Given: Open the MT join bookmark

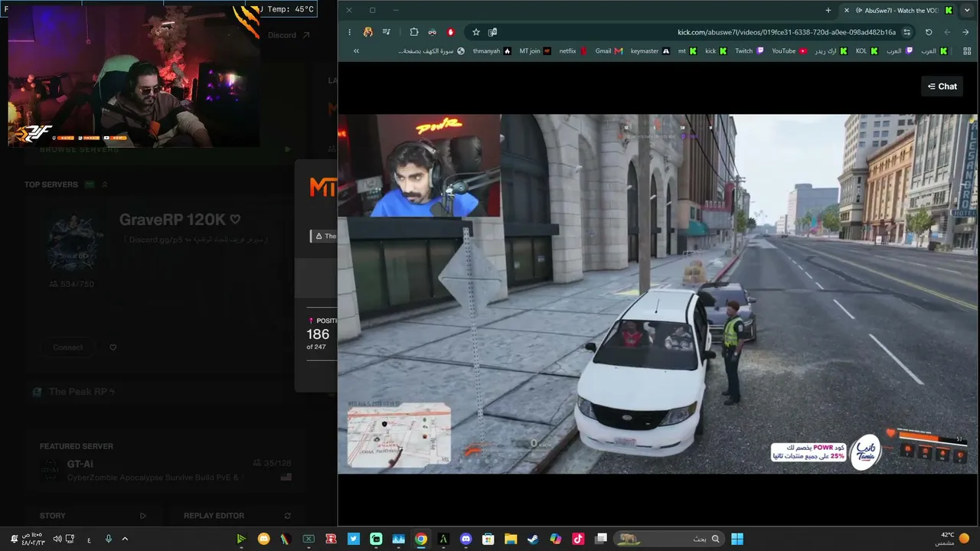Looking at the screenshot, I should pos(535,51).
